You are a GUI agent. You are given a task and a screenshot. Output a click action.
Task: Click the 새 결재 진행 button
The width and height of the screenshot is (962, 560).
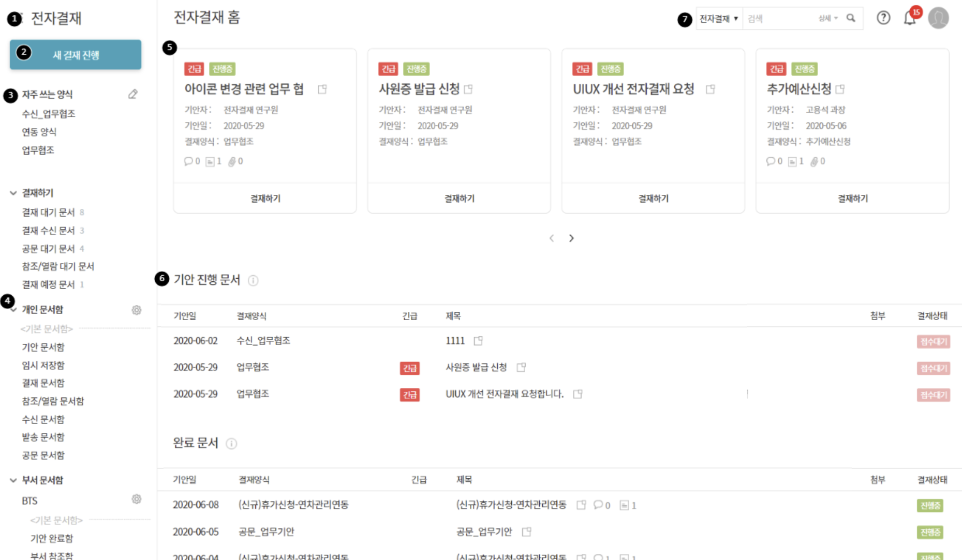[76, 55]
